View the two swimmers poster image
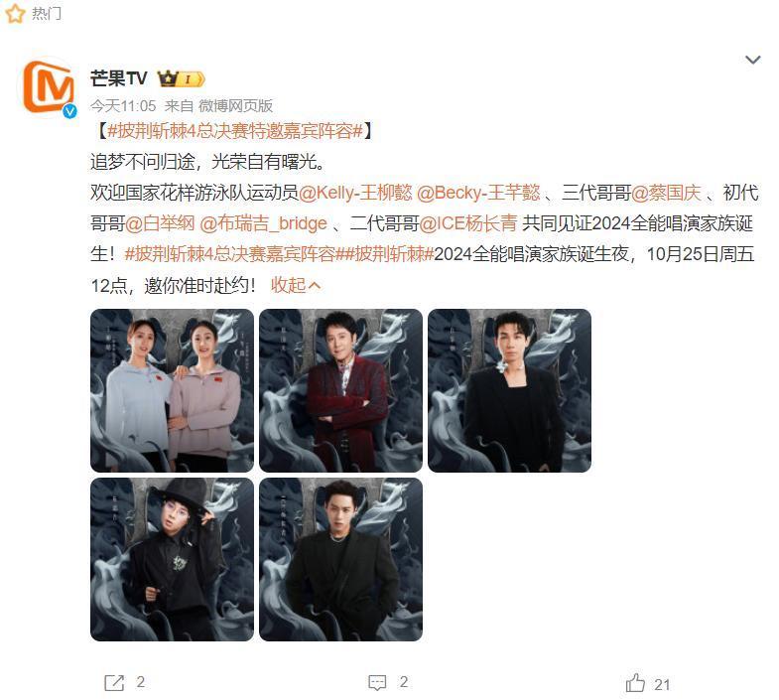 (x=172, y=390)
